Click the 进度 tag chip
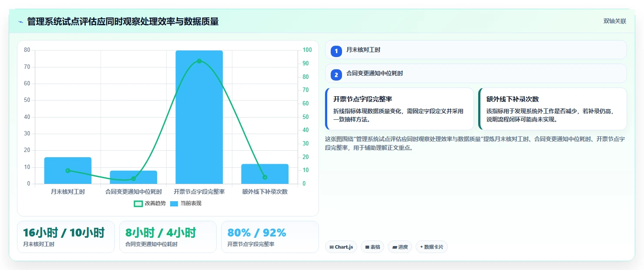The width and height of the screenshot is (644, 270). (x=400, y=247)
